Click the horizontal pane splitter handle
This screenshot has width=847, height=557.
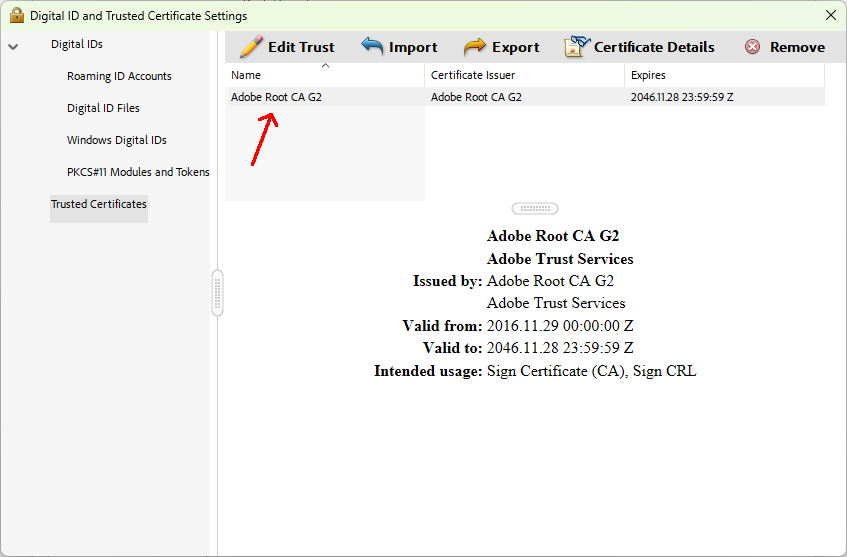(535, 209)
